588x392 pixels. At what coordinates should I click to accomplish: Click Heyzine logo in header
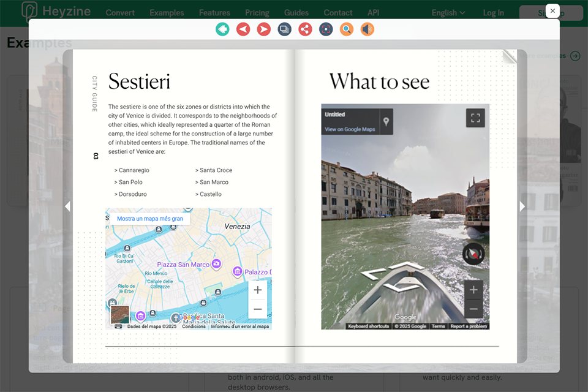pyautogui.click(x=56, y=11)
